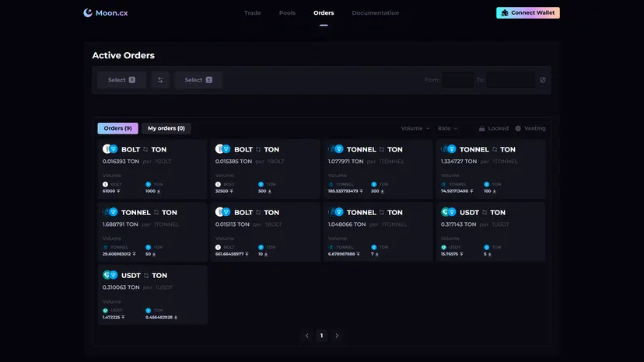Click swap arrows in 0.016393 TON order title

click(x=145, y=149)
